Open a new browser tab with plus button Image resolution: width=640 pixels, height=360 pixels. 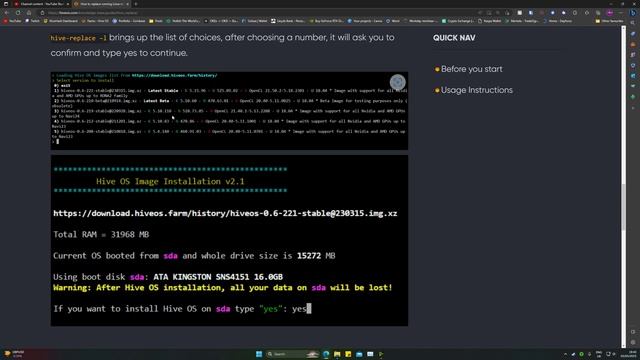[x=136, y=4]
